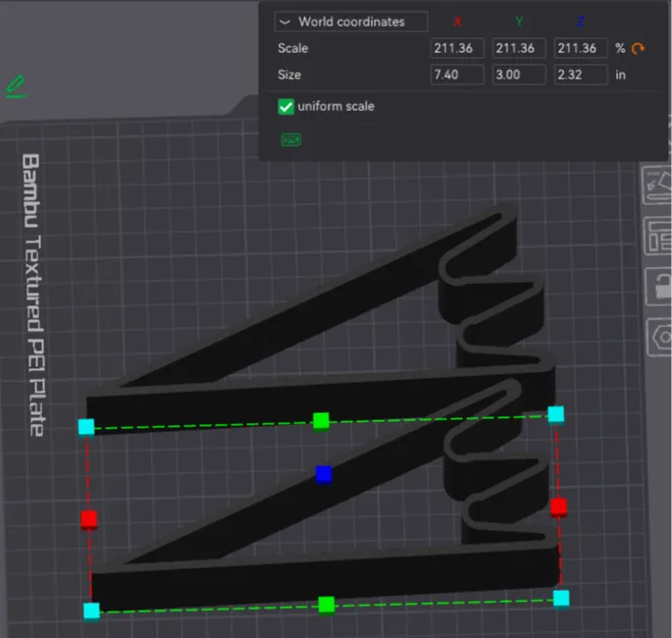Select the bottom-left cyan corner scale handle
This screenshot has height=638, width=672.
(x=91, y=611)
